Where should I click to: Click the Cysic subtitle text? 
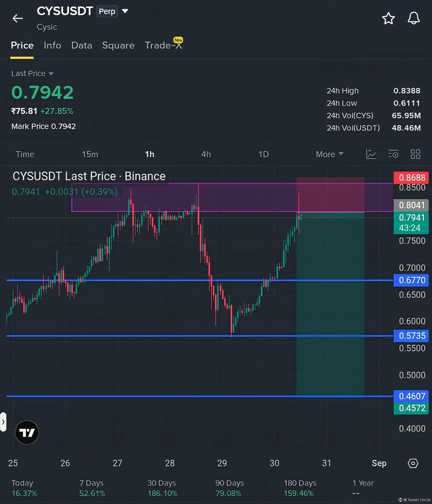click(47, 27)
